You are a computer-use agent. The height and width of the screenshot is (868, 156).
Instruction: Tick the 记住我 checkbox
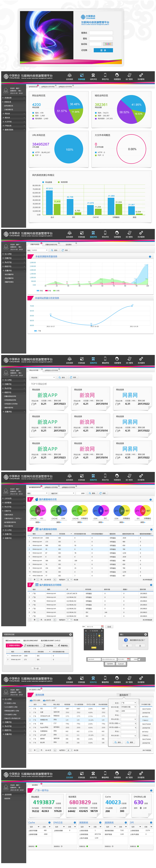(x=90, y=50)
